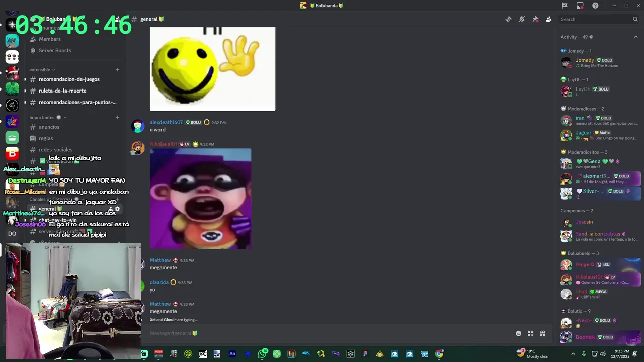Screen dimensions: 644x362
Task: Add channel to Importantes category
Action: [117, 117]
